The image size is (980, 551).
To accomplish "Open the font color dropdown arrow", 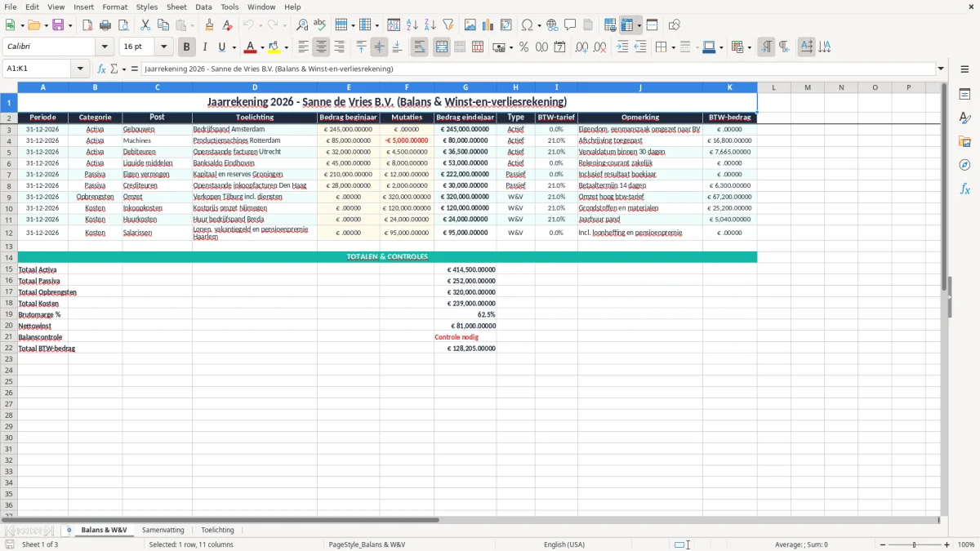I will (262, 47).
